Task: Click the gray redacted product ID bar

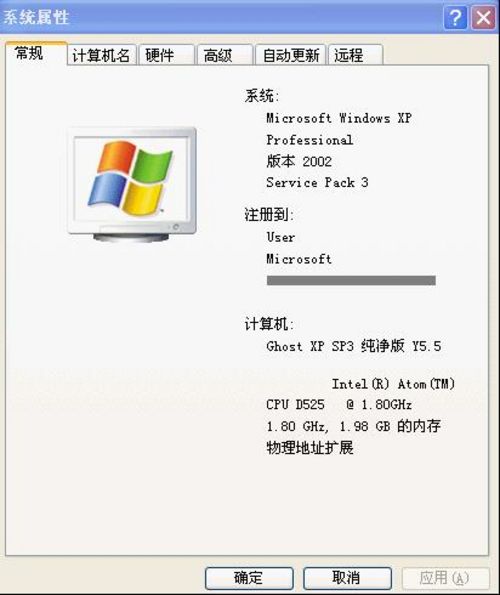Action: pyautogui.click(x=351, y=280)
